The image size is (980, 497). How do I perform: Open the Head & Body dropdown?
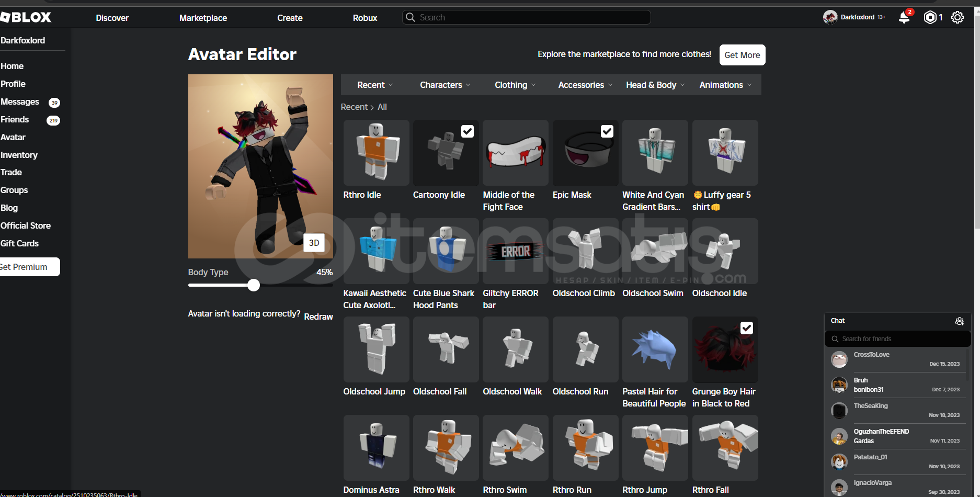click(x=655, y=85)
